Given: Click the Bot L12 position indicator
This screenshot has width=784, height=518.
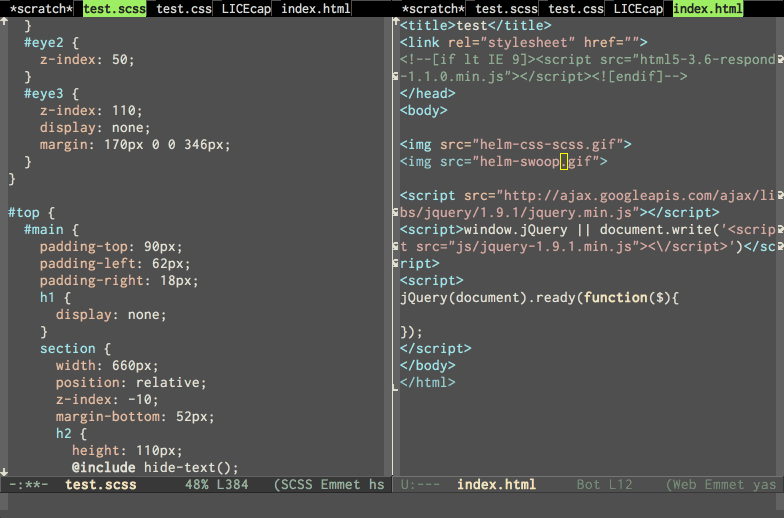Looking at the screenshot, I should 605,485.
